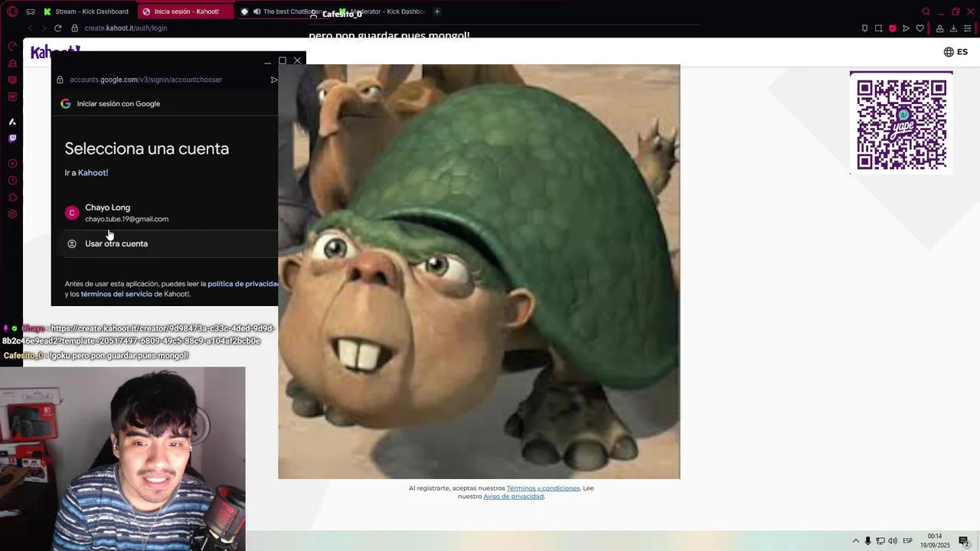Click the pin icon in the address bar
This screenshot has height=551, width=980.
tap(864, 28)
